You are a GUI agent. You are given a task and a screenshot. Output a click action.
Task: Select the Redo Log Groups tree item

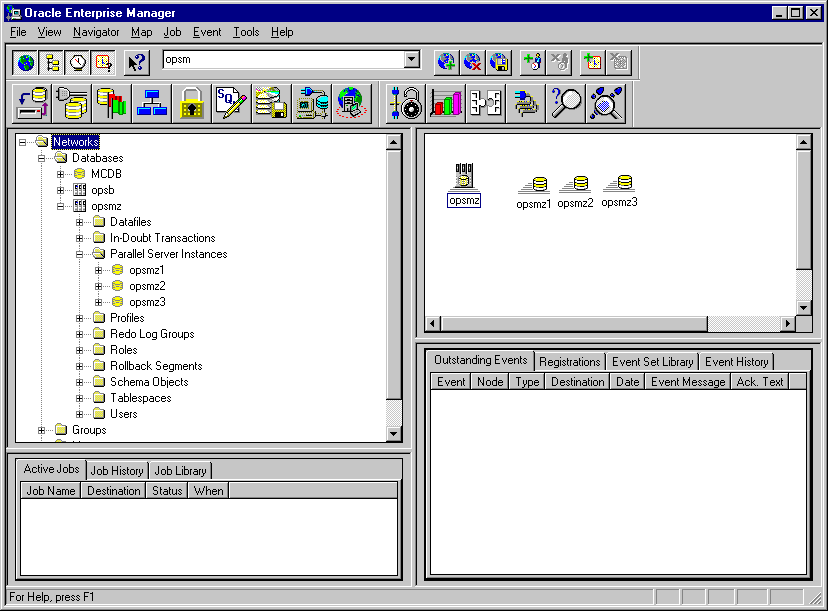pyautogui.click(x=152, y=334)
